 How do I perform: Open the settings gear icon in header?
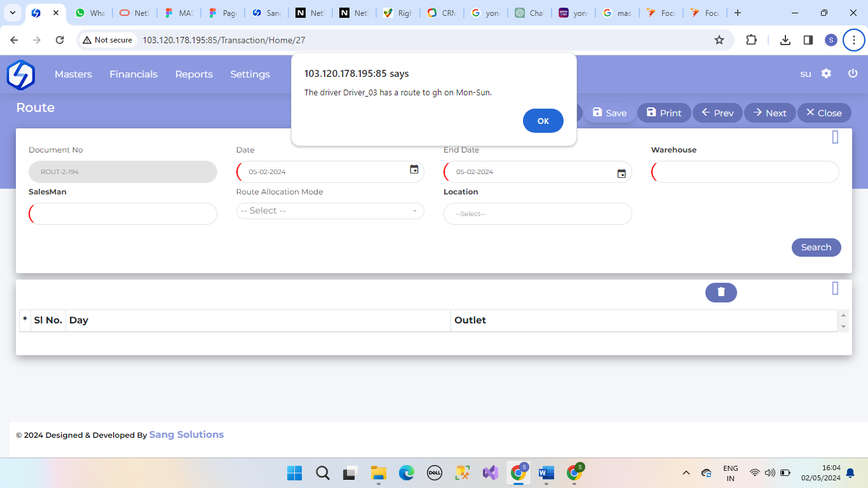point(826,74)
